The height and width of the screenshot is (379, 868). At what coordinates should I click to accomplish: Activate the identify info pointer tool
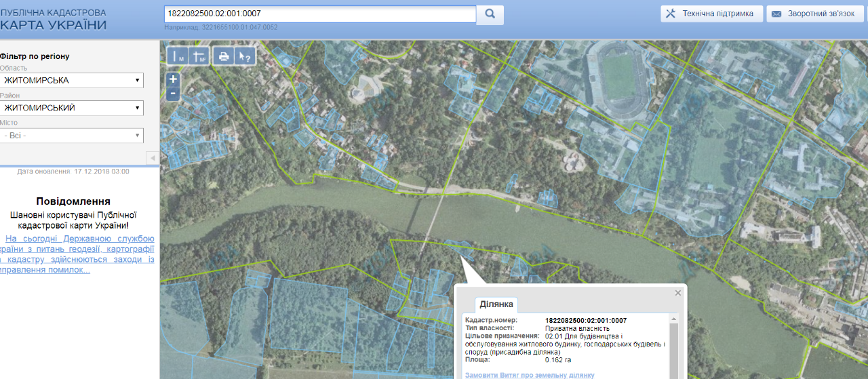244,56
